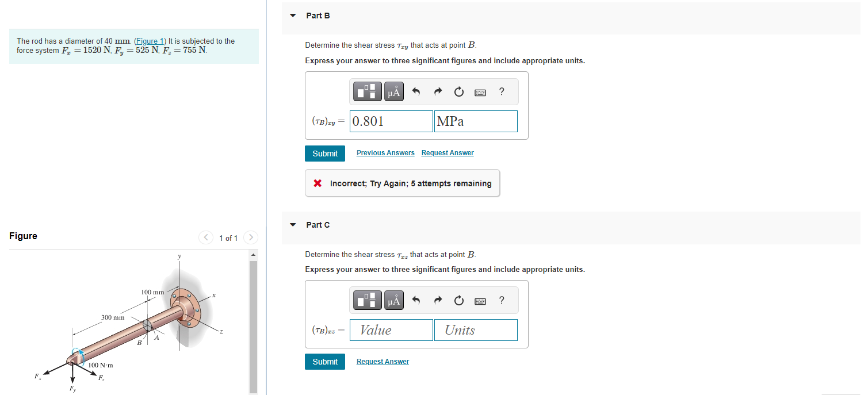Click undo arrow in Part B toolbar

click(417, 91)
